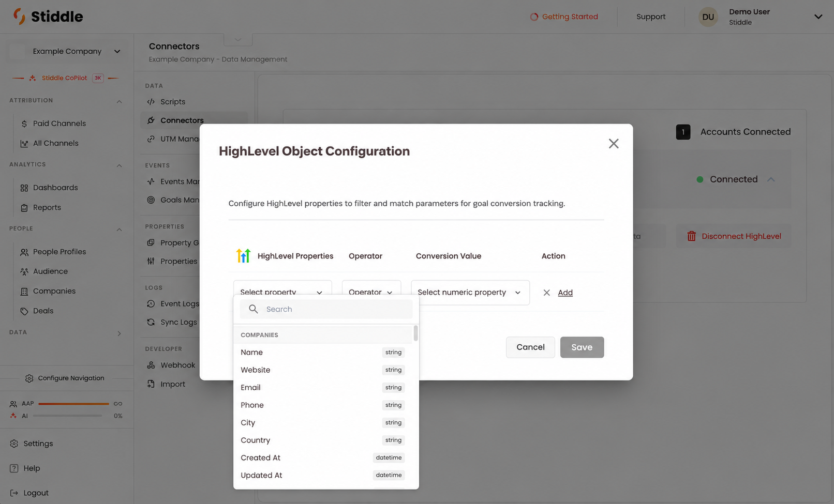Open Audience group icon
This screenshot has width=834, height=504.
[24, 271]
